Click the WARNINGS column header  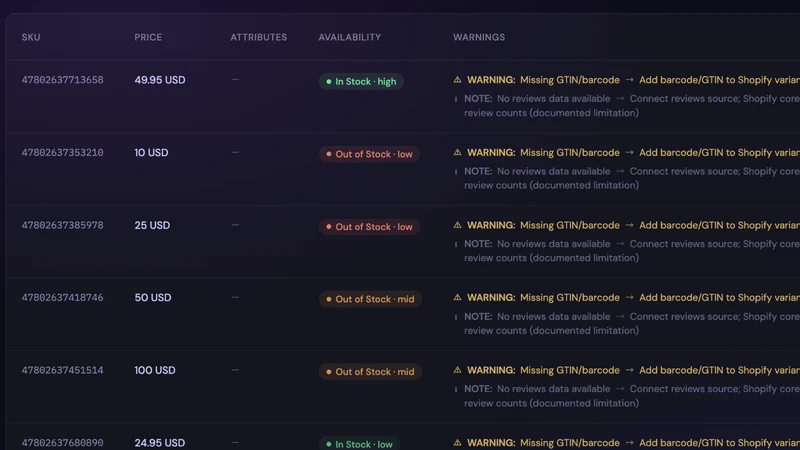click(x=479, y=37)
